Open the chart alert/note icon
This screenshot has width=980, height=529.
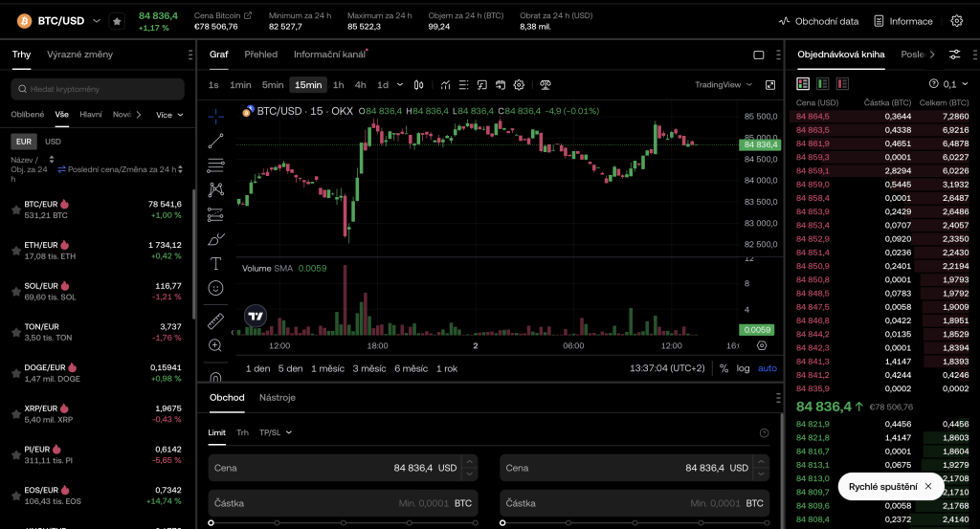tap(482, 85)
